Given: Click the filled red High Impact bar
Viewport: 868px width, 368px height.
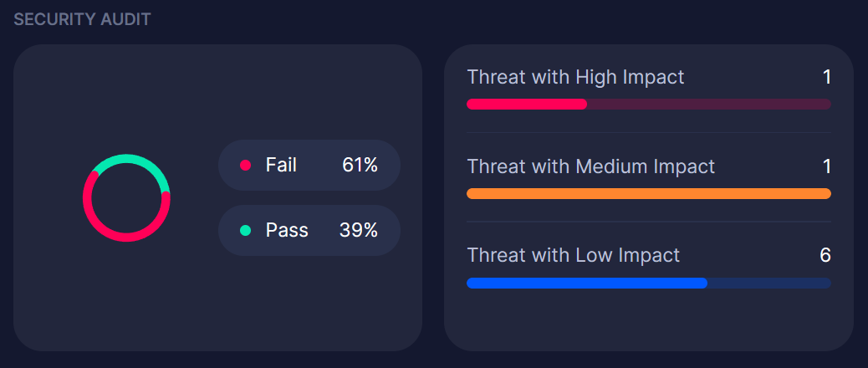Looking at the screenshot, I should (x=527, y=105).
